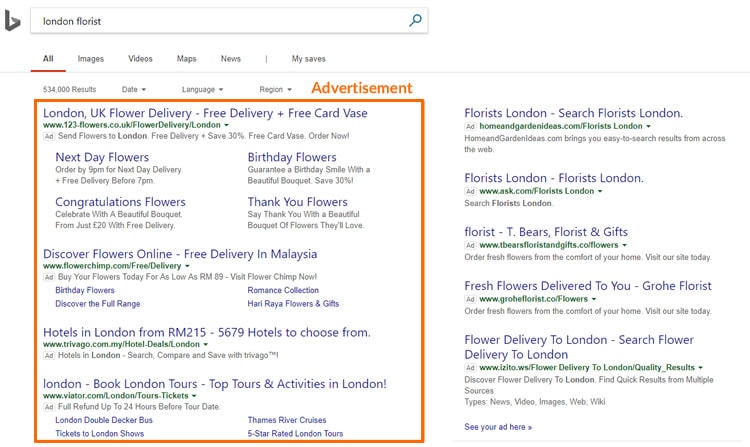Open the Congratulations Flowers sitelink

click(x=120, y=202)
